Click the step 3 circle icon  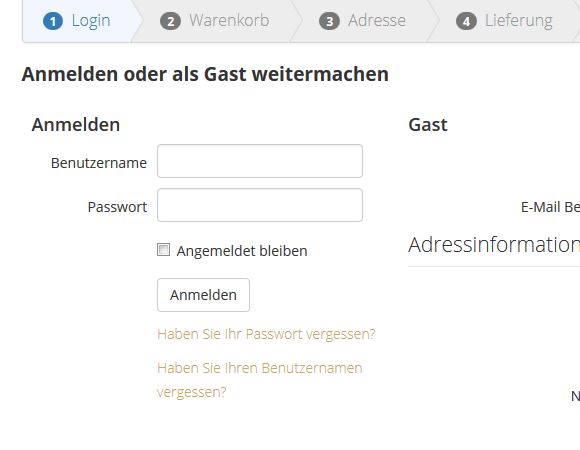(x=329, y=21)
